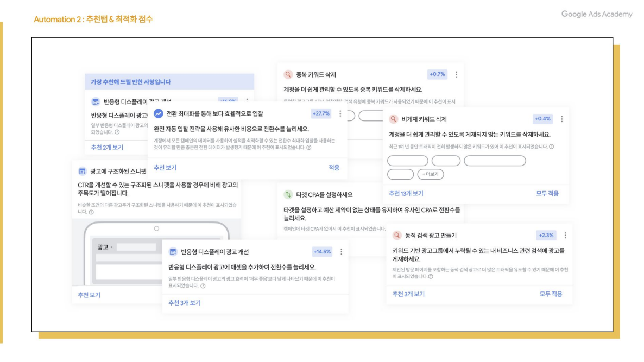Viewport: 644px width, 362px height.
Task: Click the help icon in 동적 검색 광고 description
Action: pos(431,277)
